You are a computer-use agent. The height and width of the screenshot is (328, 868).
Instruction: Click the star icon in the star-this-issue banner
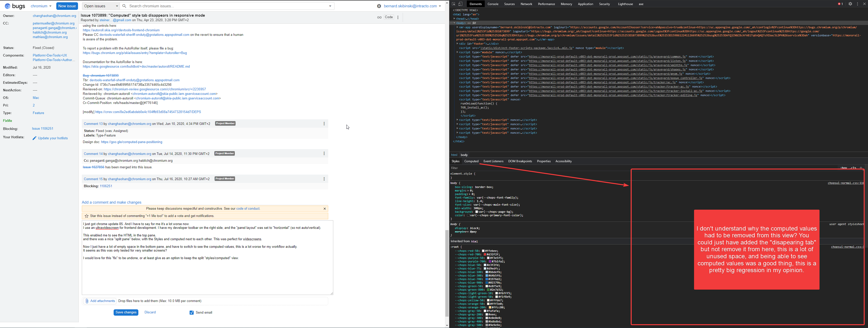point(87,216)
